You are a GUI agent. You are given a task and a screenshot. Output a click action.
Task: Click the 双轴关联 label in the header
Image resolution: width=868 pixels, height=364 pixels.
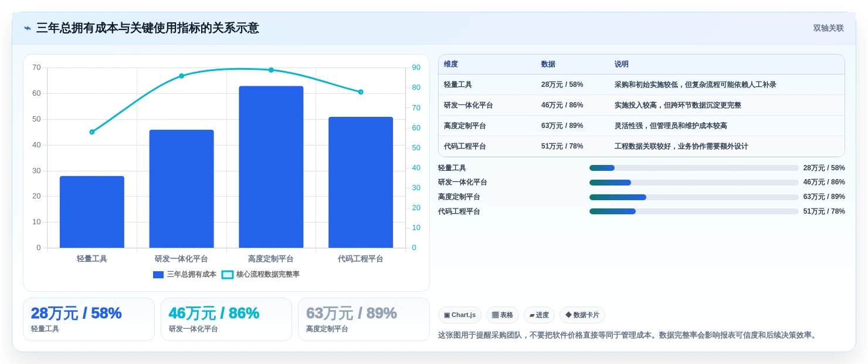click(x=828, y=28)
